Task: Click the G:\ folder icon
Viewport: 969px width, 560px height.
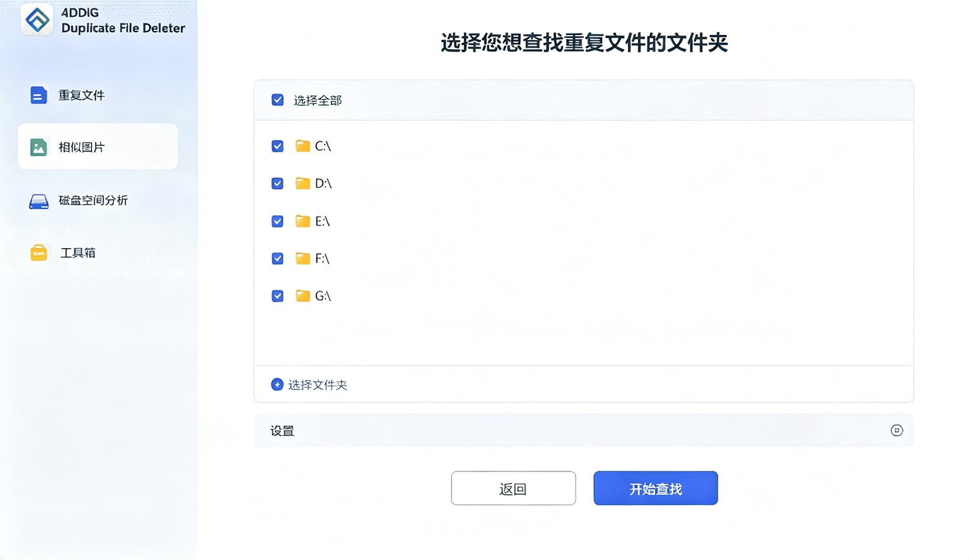Action: click(302, 296)
